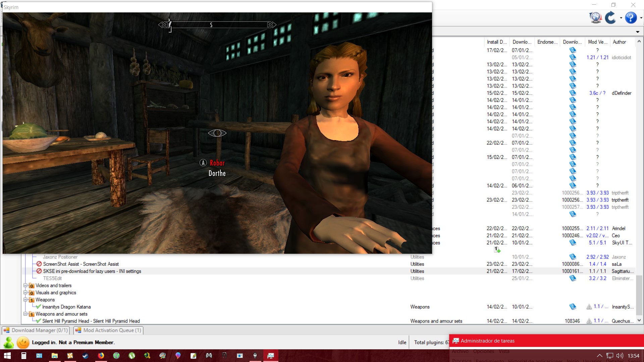
Task: Click the mod list vertical scrollbar down arrow
Action: click(639, 320)
